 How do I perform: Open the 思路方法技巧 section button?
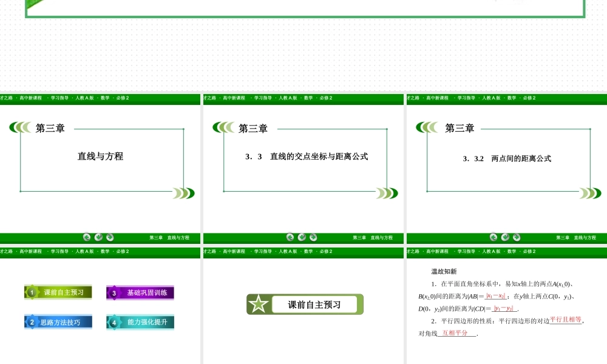coord(58,322)
